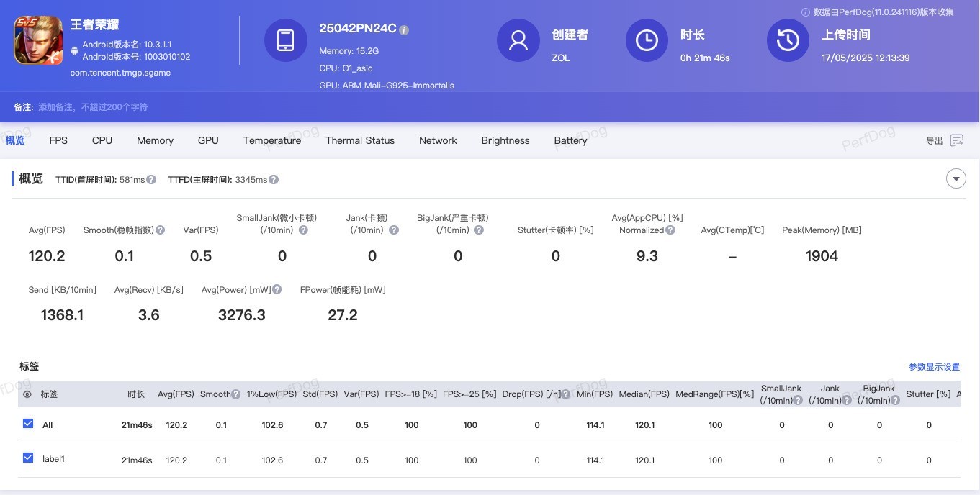The image size is (980, 495).
Task: Open 参数显示设置 link
Action: coord(934,367)
